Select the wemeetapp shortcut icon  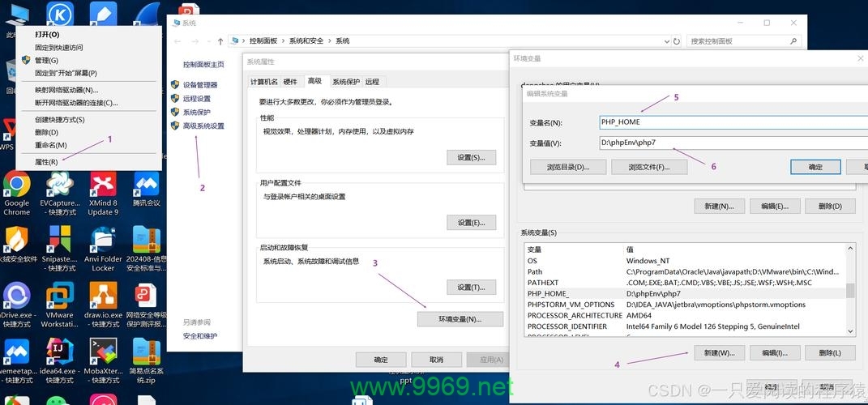[16, 360]
